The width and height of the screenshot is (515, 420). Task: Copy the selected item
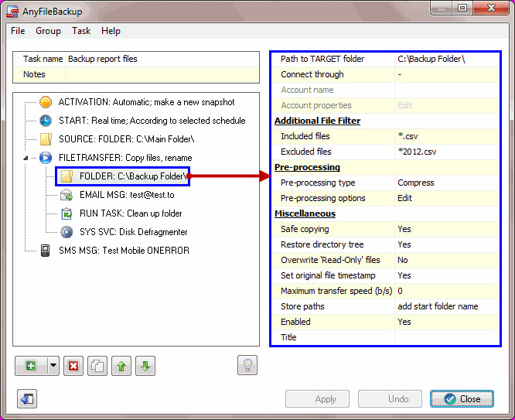(97, 366)
